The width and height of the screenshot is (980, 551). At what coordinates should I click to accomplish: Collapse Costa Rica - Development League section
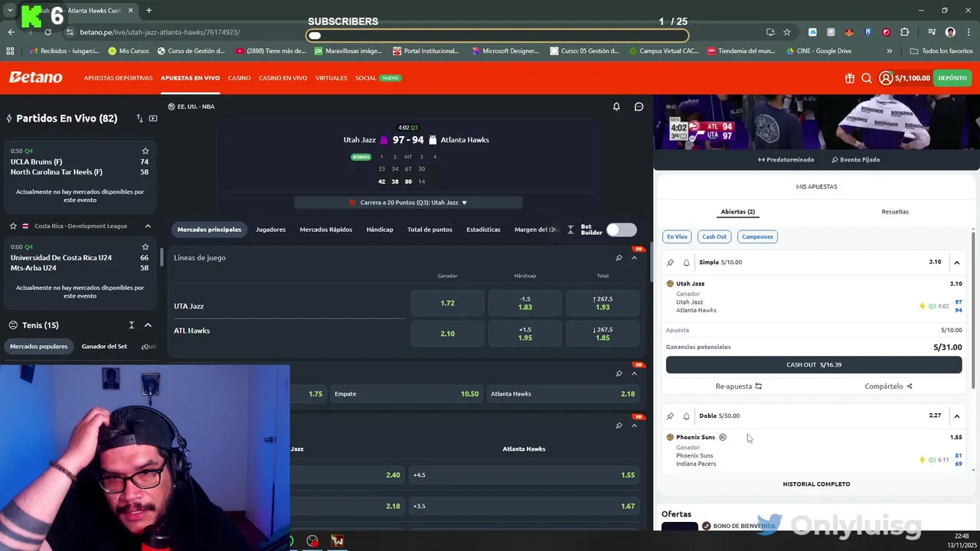148,226
